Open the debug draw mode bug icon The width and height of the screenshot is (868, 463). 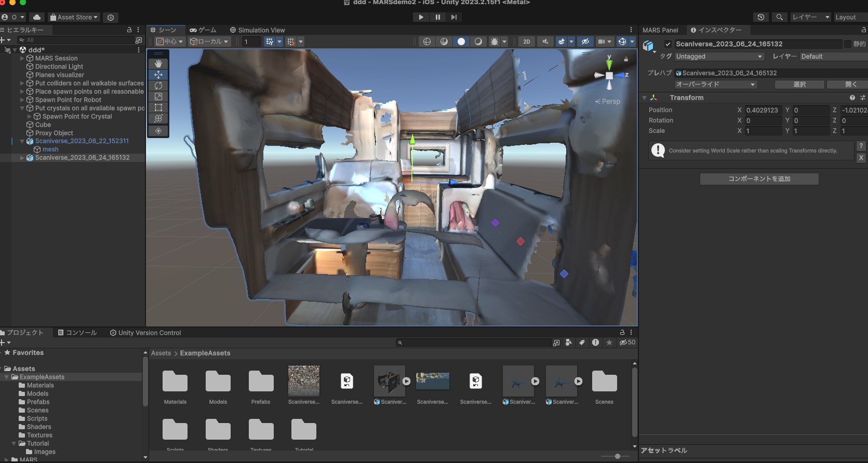(x=495, y=42)
